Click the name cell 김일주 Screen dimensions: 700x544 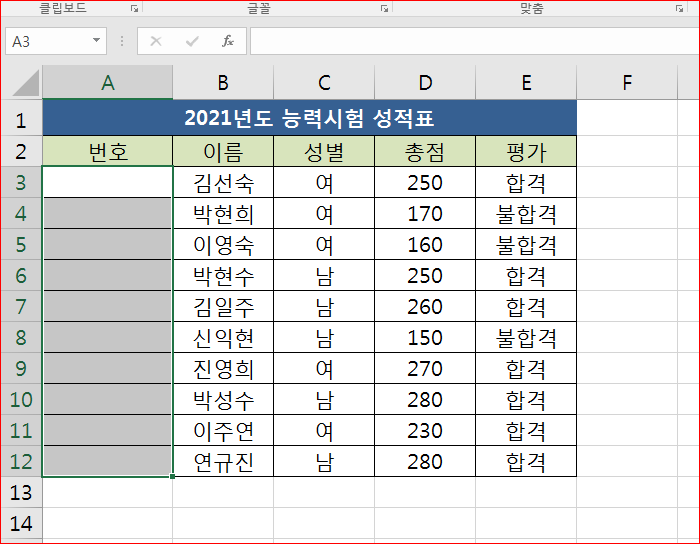[x=223, y=306]
